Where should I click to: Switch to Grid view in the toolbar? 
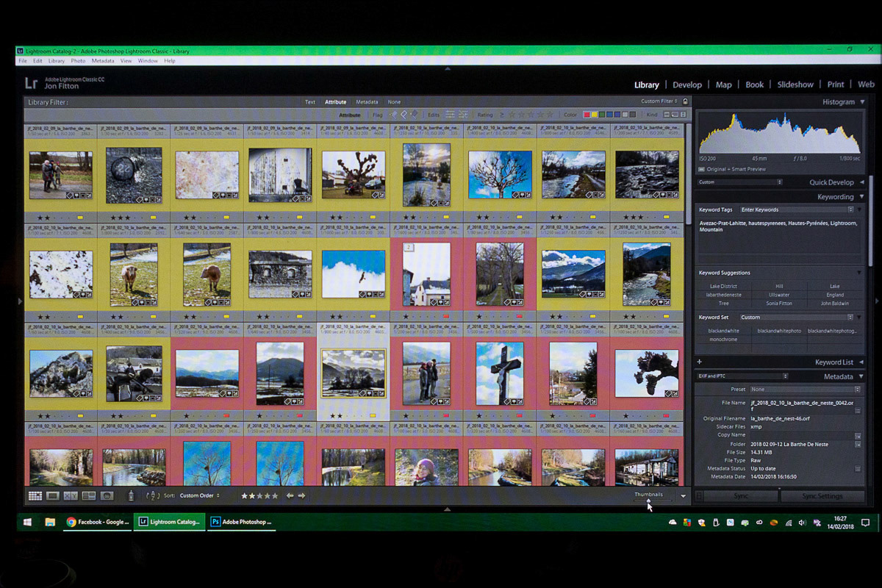[35, 496]
